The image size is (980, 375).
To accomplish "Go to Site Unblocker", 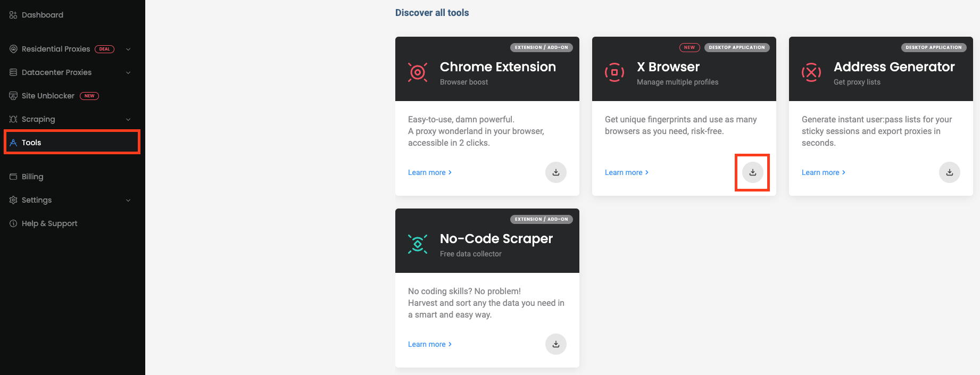I will click(x=48, y=96).
